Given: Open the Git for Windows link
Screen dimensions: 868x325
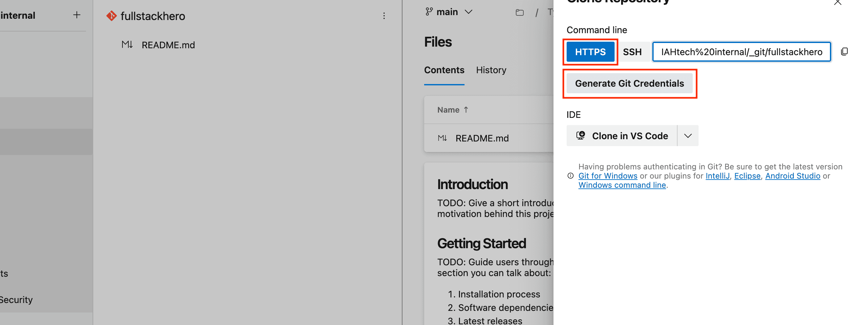Looking at the screenshot, I should tap(608, 176).
